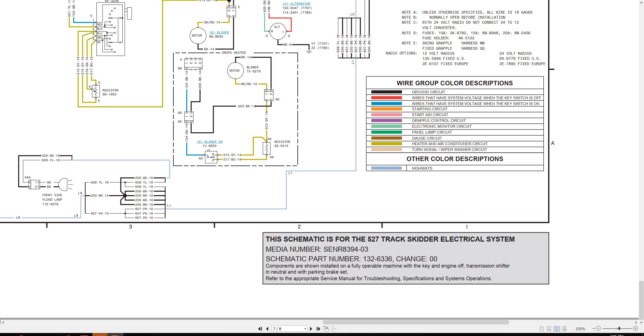Click the blue Highways color swatch
Viewport: 644px width, 336px height.
(386, 168)
